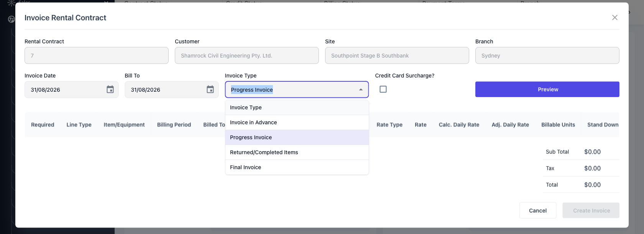This screenshot has height=234, width=644.
Task: Click the Site field Southpoint Stage B Southbank
Action: 397,56
